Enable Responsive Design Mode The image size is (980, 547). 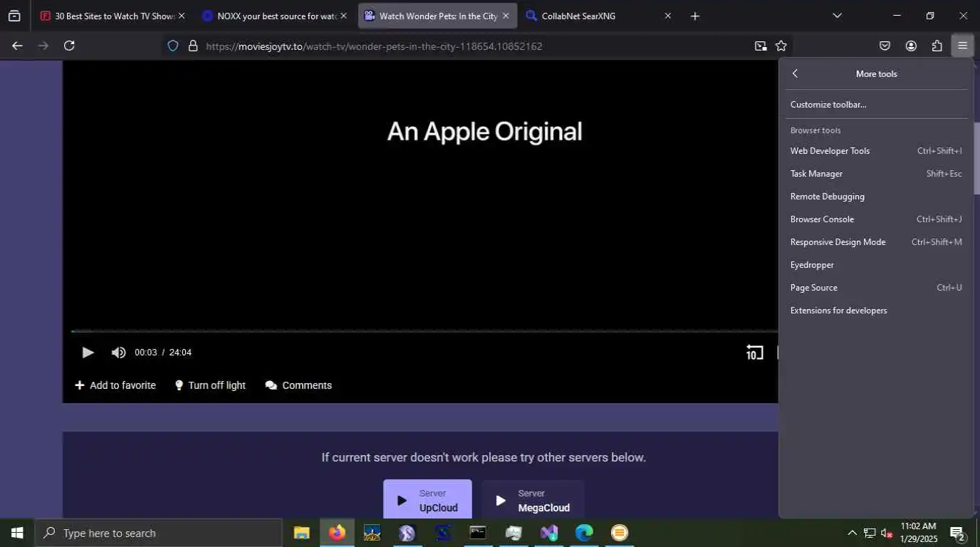[876, 242]
